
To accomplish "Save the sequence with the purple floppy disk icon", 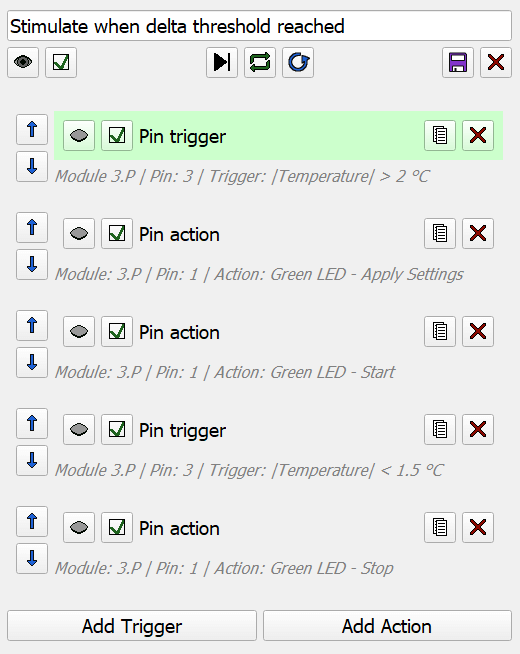I will click(458, 63).
